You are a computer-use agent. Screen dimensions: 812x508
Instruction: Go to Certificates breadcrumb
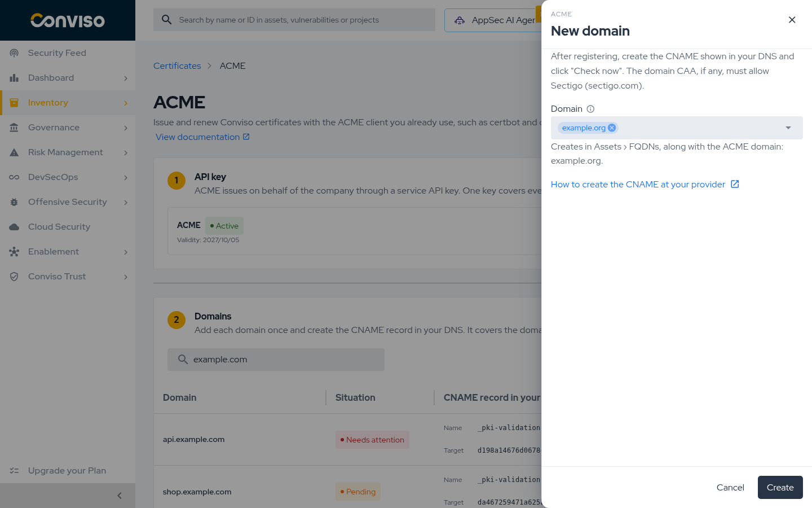pyautogui.click(x=177, y=66)
